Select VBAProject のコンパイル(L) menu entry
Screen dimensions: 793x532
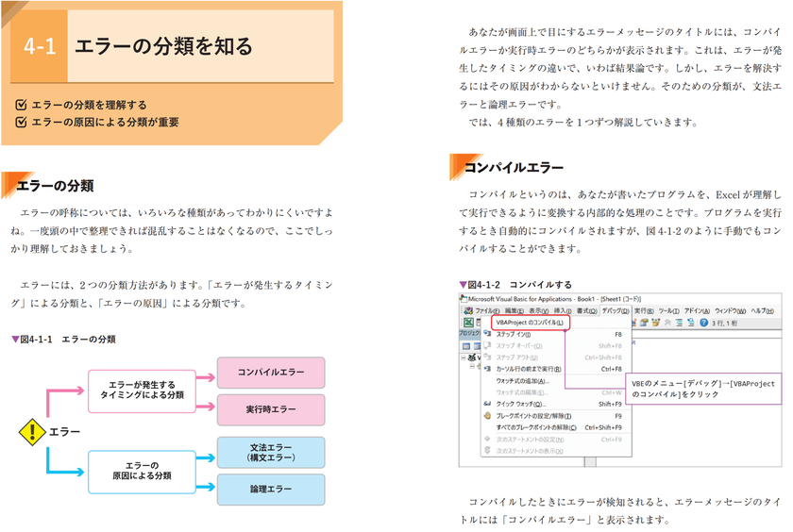[530, 323]
